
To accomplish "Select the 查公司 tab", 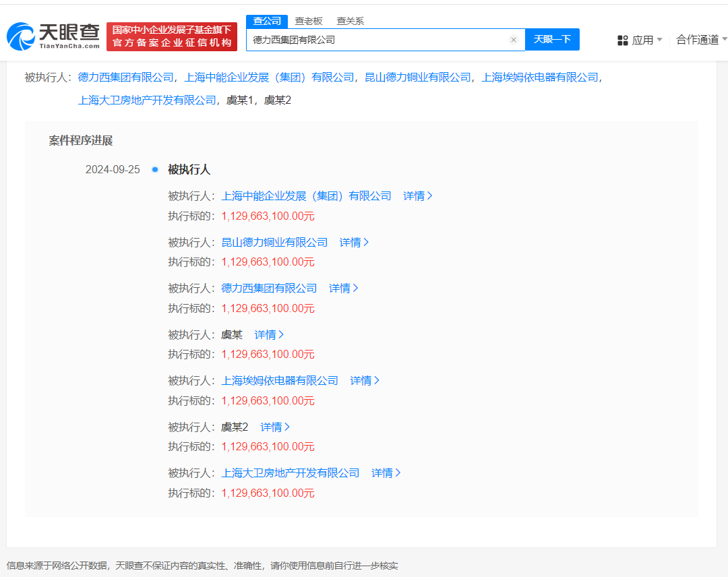I will pos(266,21).
